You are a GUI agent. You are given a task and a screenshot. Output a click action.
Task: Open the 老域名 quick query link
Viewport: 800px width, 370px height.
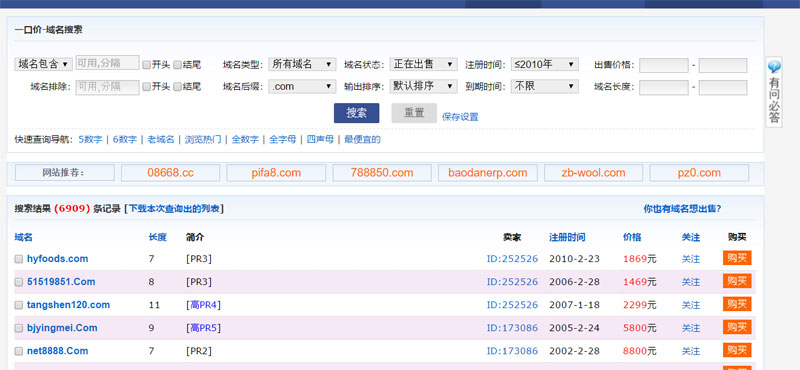click(161, 139)
